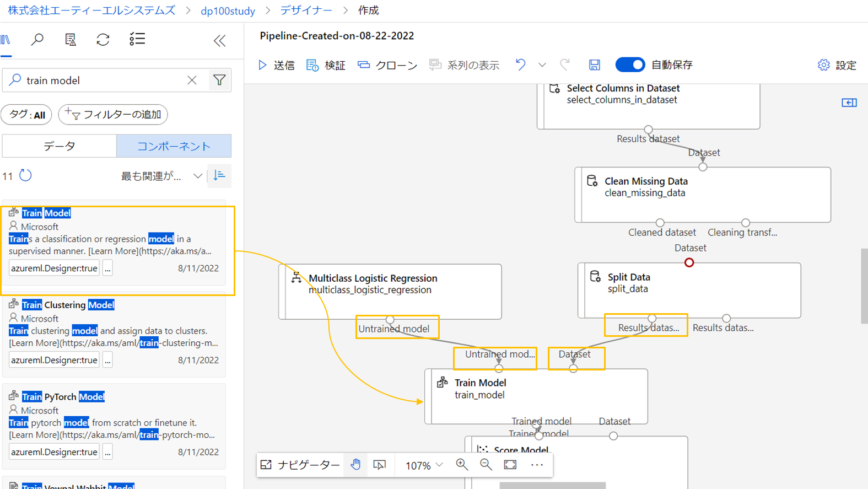Expand more tags on Train Clustering Model
This screenshot has height=489, width=868.
[107, 361]
